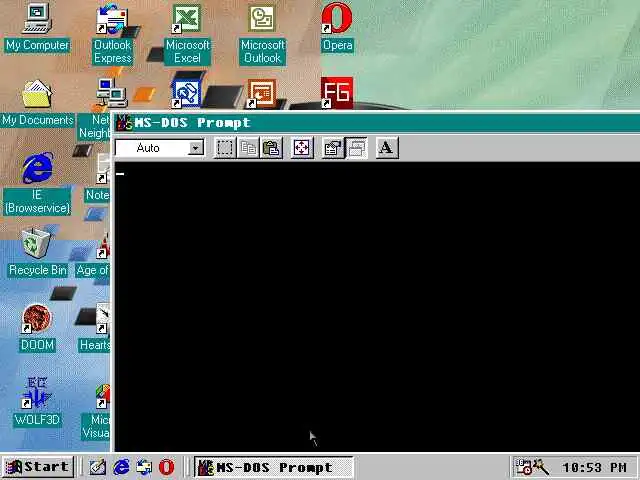Launch Opera from the quick launch bar

[x=167, y=467]
